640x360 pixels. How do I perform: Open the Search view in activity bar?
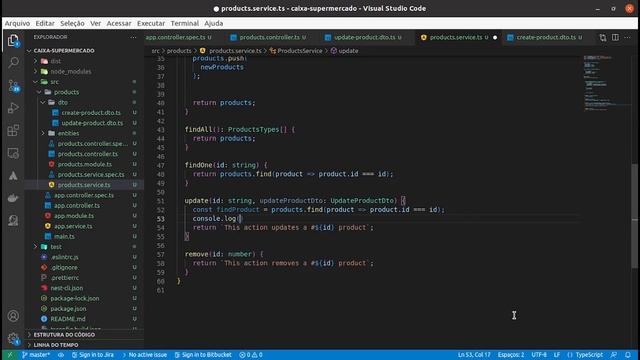13,62
